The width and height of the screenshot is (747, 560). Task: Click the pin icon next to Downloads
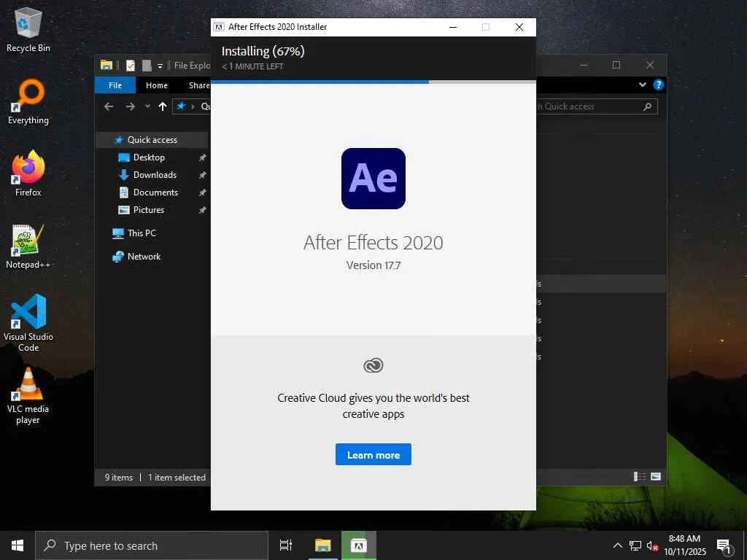click(x=203, y=175)
